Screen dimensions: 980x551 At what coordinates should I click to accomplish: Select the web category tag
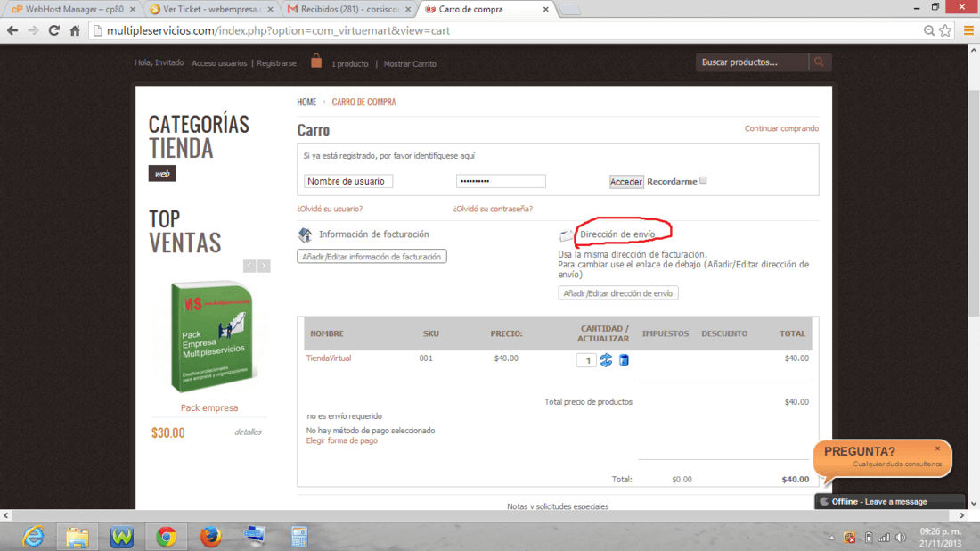pos(162,173)
